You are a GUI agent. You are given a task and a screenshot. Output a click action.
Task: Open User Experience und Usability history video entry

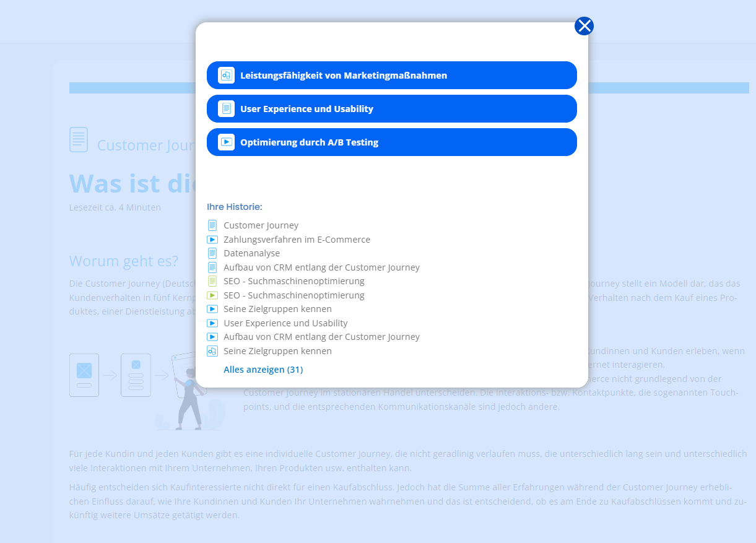coord(285,323)
